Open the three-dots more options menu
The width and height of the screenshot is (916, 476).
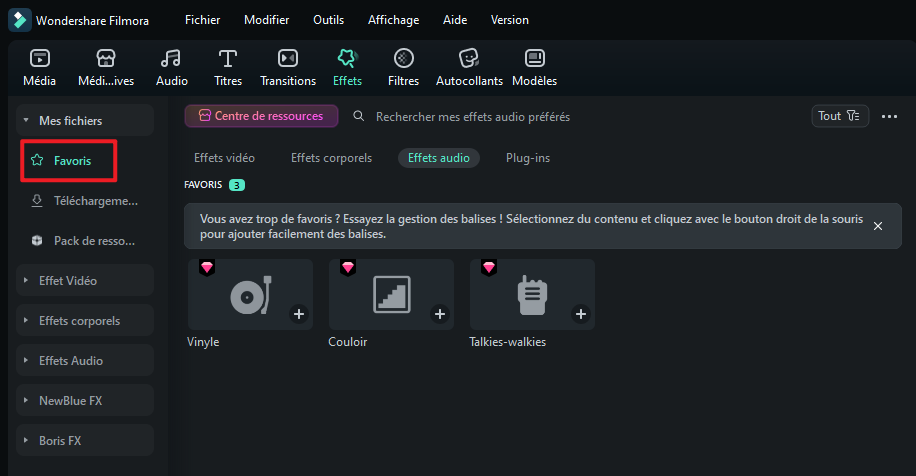[889, 117]
